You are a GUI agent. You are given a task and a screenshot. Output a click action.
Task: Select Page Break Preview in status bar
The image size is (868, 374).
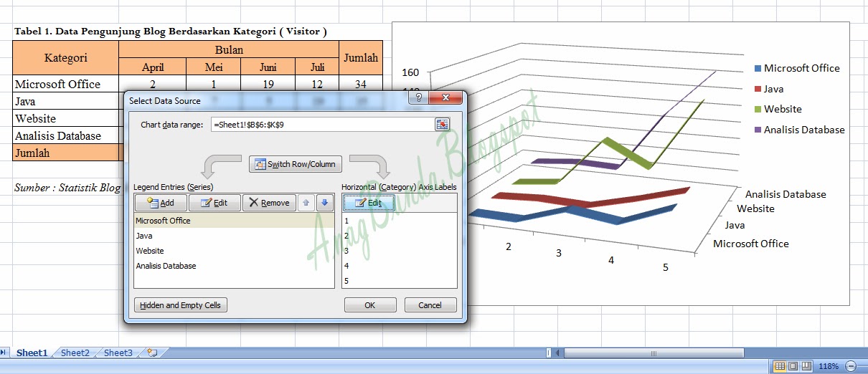(x=806, y=366)
